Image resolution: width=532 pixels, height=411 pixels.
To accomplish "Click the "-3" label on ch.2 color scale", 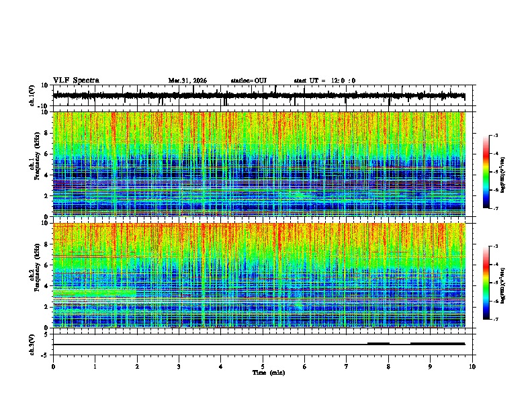I will tap(495, 246).
